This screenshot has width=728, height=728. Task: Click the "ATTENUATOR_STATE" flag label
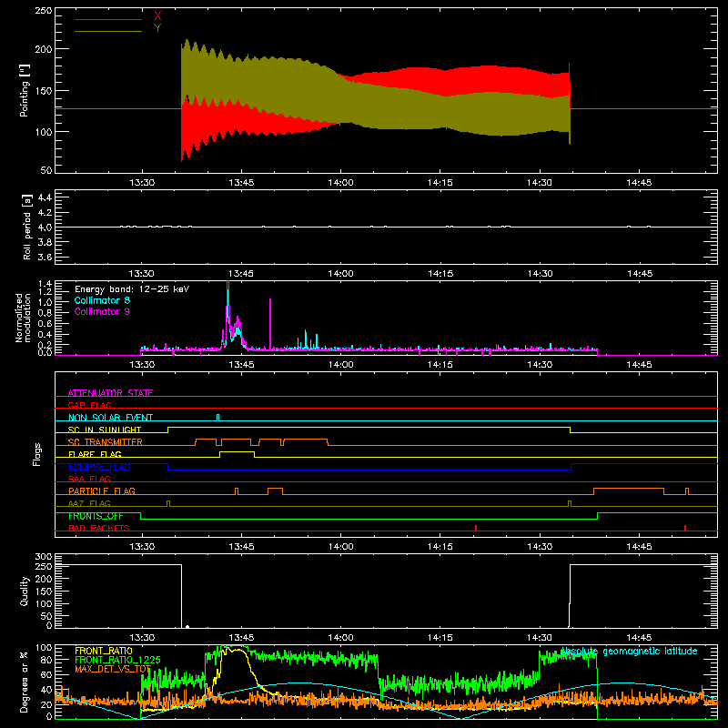110,393
